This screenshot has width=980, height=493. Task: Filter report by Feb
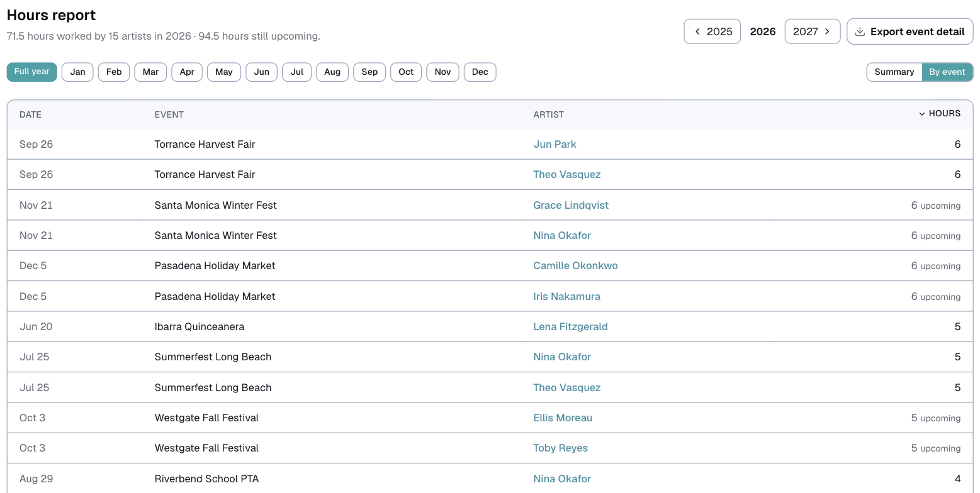tap(114, 72)
